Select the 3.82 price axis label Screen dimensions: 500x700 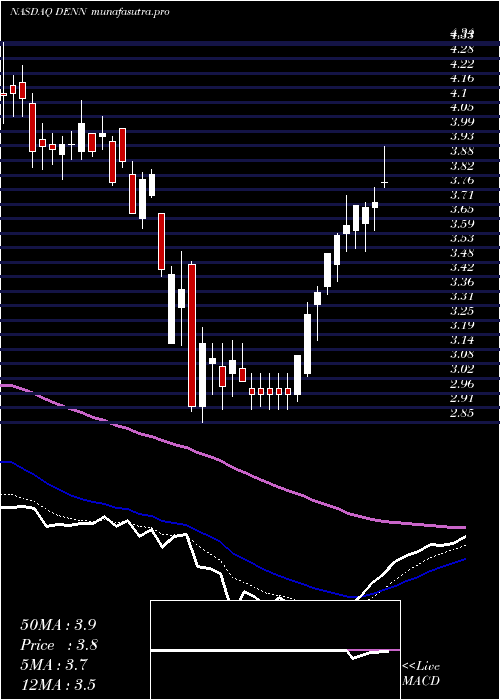tap(462, 166)
